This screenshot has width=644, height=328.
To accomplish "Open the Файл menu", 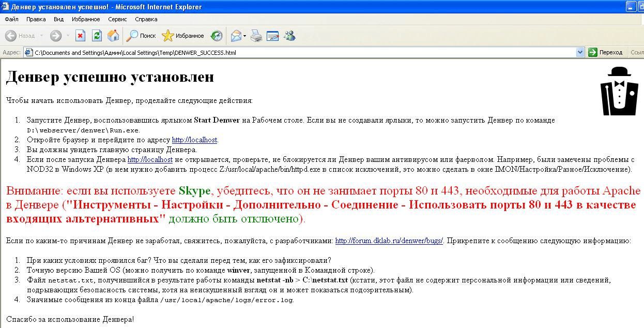I will (x=11, y=19).
